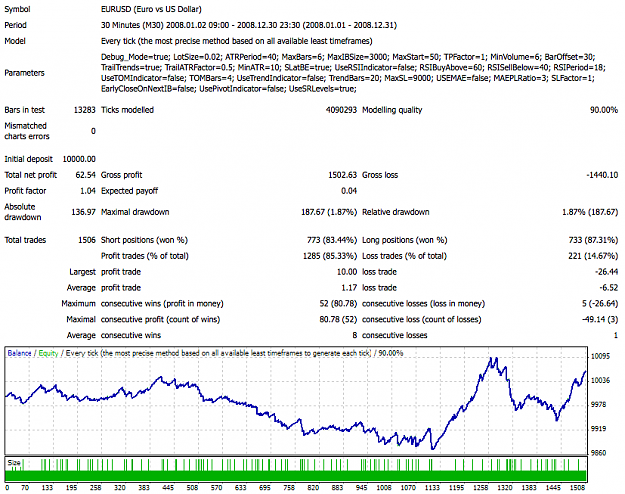Click the consecutive wins value 52 (80.78)

tap(338, 304)
